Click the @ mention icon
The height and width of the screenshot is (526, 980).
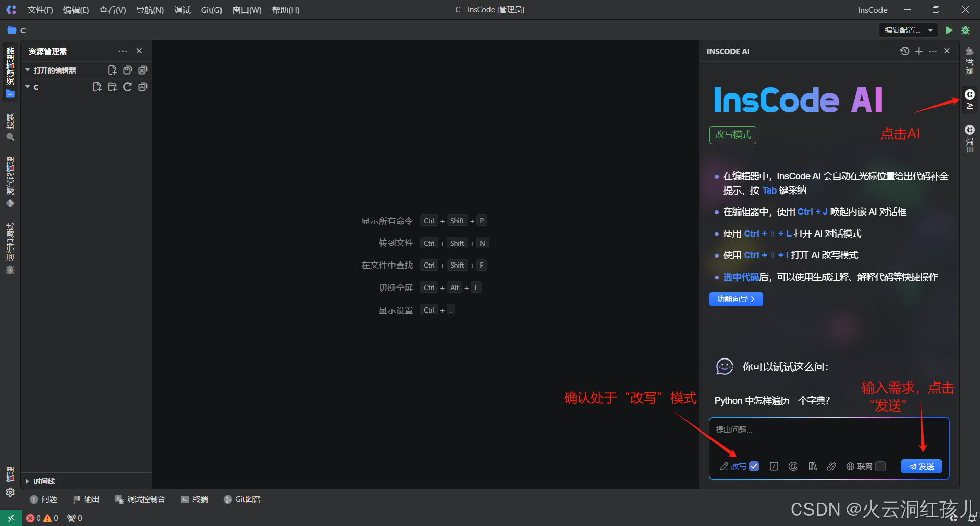click(793, 466)
